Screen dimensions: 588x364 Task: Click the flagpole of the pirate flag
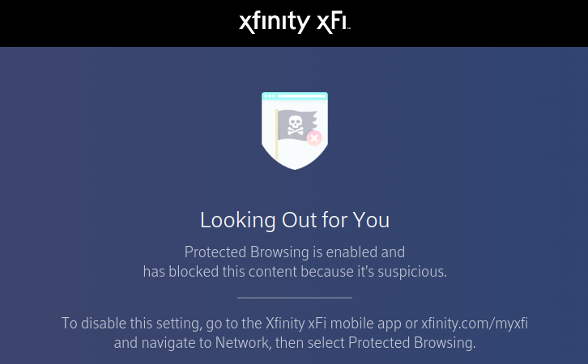coord(277,135)
